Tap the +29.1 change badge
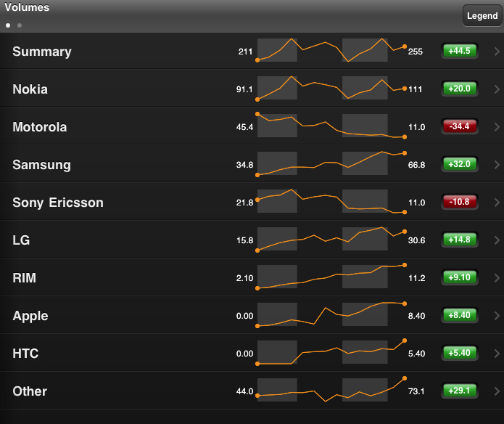 click(x=460, y=391)
